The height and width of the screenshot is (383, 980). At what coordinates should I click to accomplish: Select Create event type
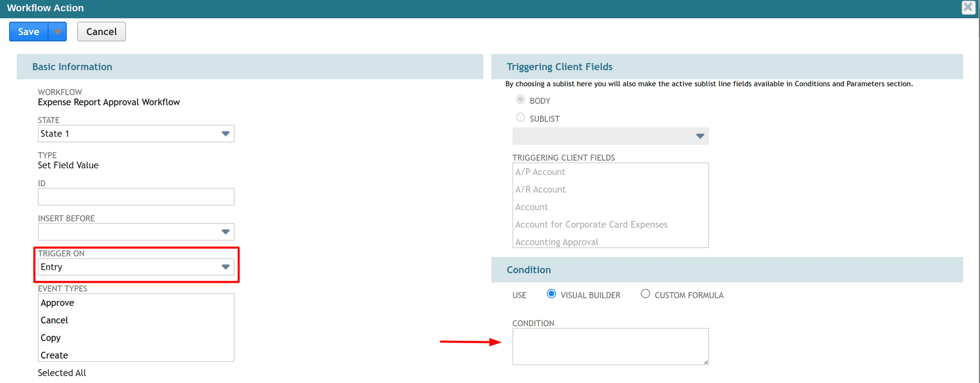point(55,355)
